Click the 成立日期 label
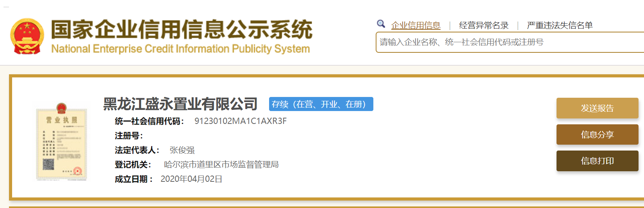Viewport: 644px width, 208px height. (x=134, y=179)
